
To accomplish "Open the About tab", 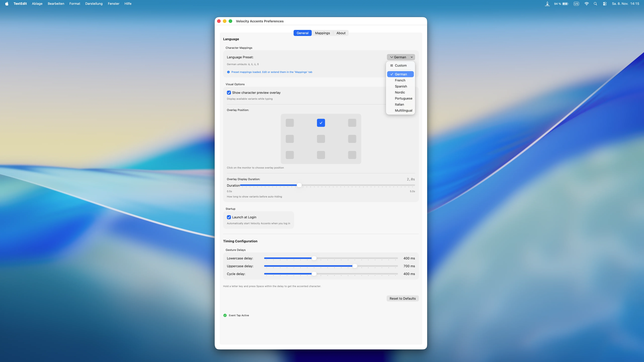I will click(x=341, y=33).
